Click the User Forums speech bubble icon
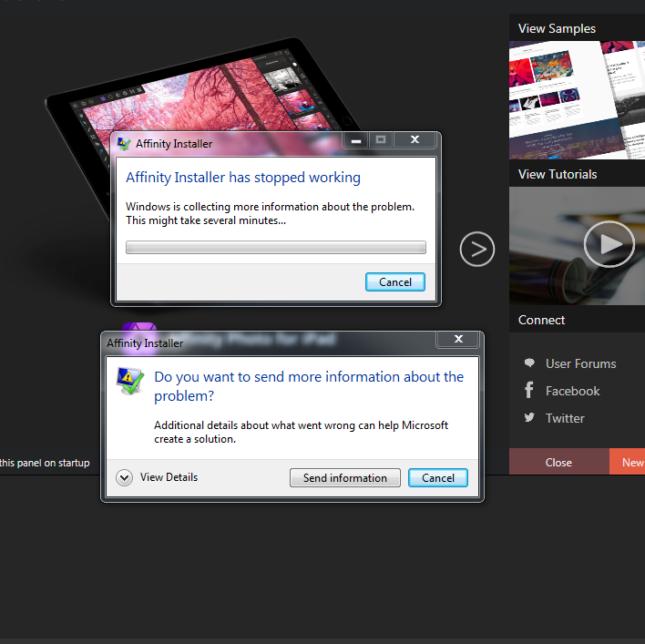 pos(529,363)
